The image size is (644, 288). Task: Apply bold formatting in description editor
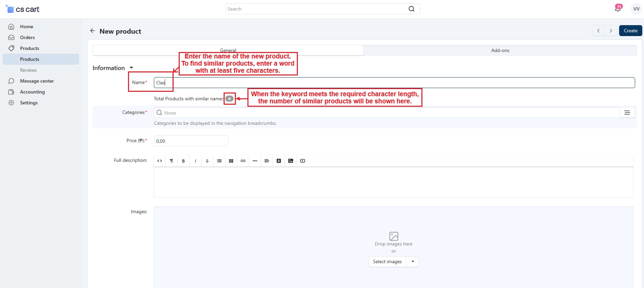(x=183, y=161)
